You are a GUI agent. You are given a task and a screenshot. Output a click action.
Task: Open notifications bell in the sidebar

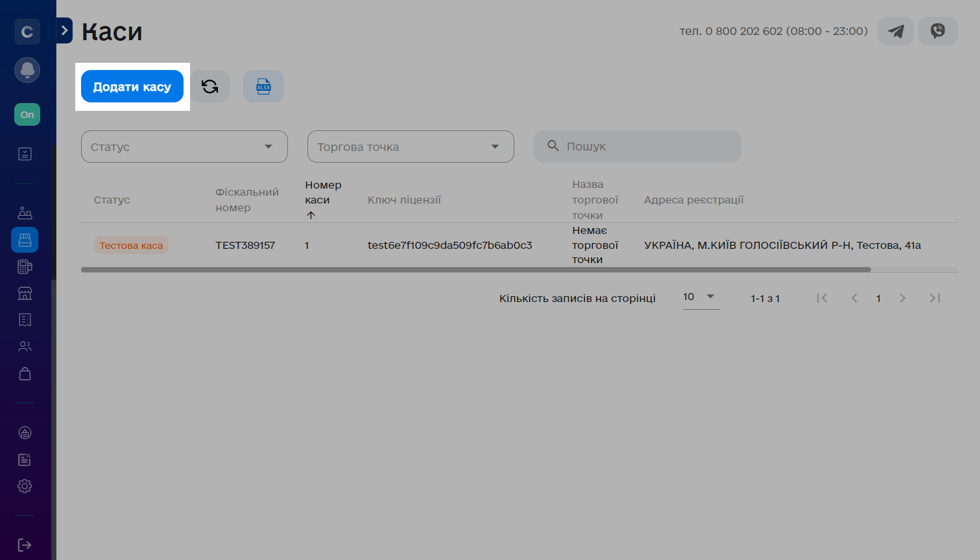point(27,70)
